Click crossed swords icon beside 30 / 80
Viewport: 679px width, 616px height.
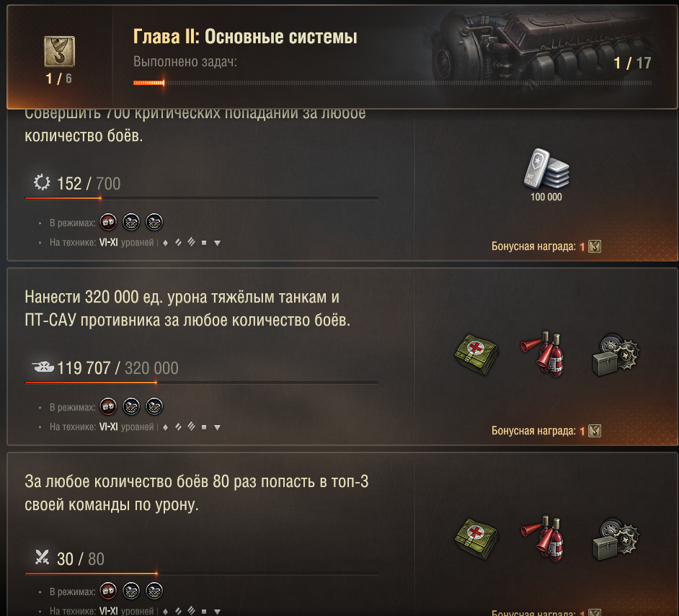click(x=42, y=557)
